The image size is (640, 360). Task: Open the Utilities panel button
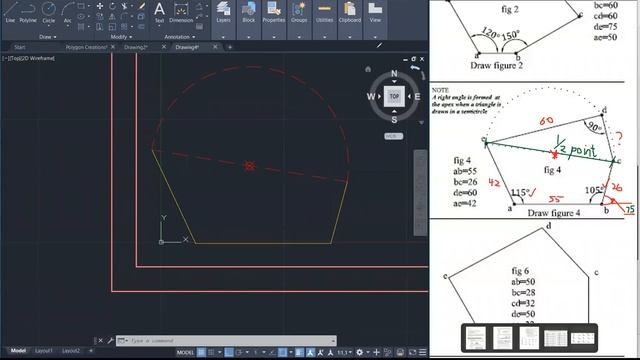(x=324, y=12)
